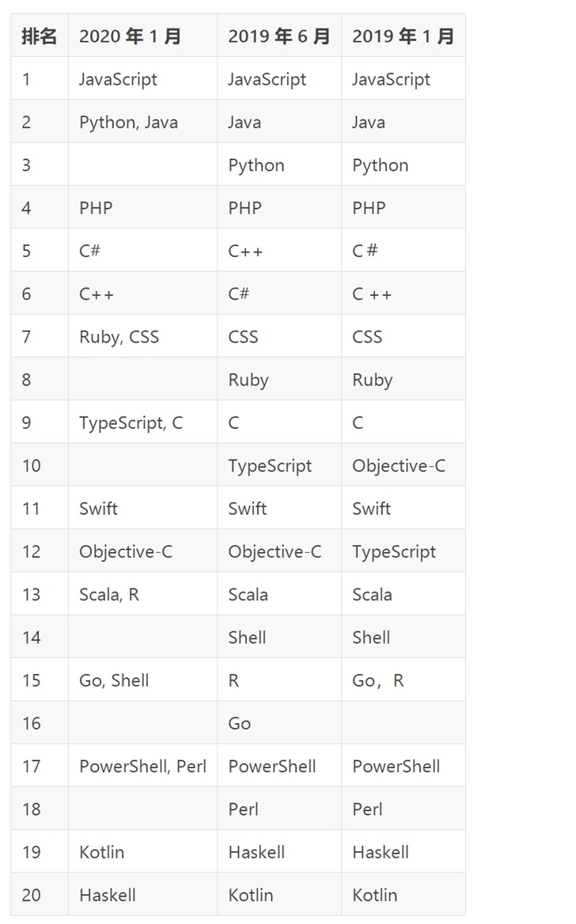Click the rank number 1 cell
576x924 pixels.
click(x=40, y=79)
